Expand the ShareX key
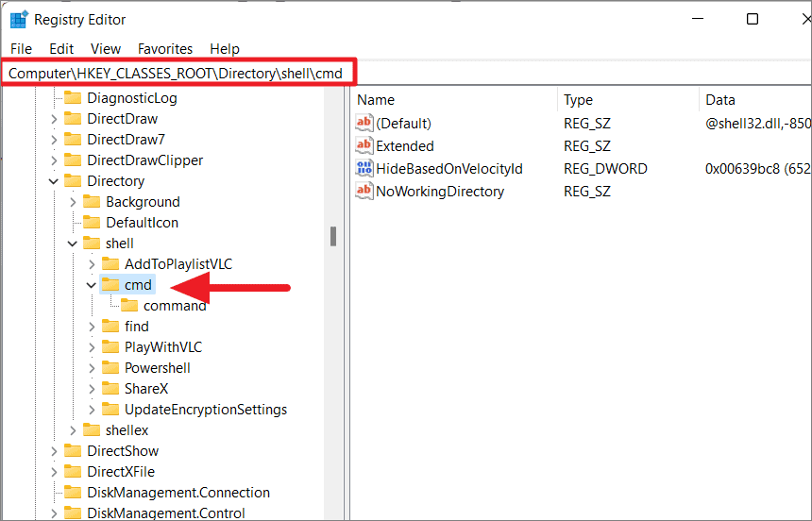This screenshot has width=812, height=521. pos(92,389)
